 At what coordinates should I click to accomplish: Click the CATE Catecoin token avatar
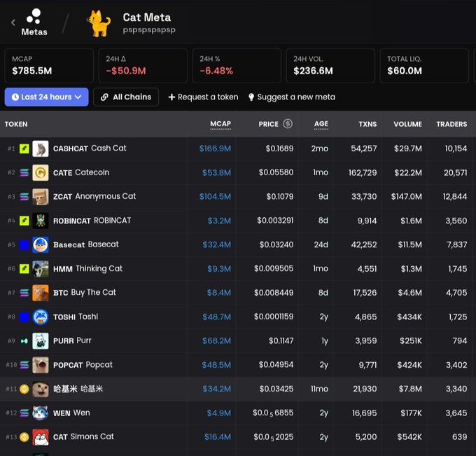41,172
